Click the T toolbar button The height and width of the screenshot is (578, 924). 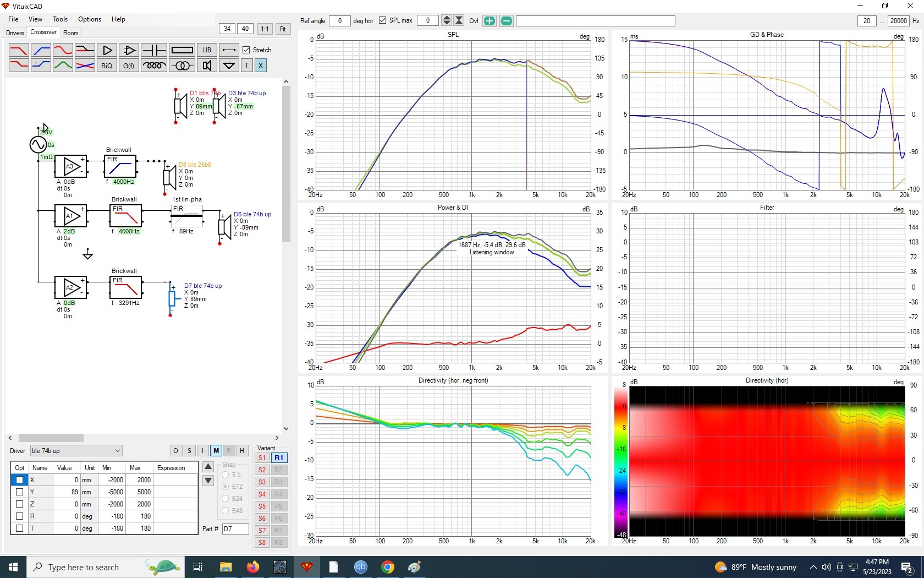[x=246, y=66]
